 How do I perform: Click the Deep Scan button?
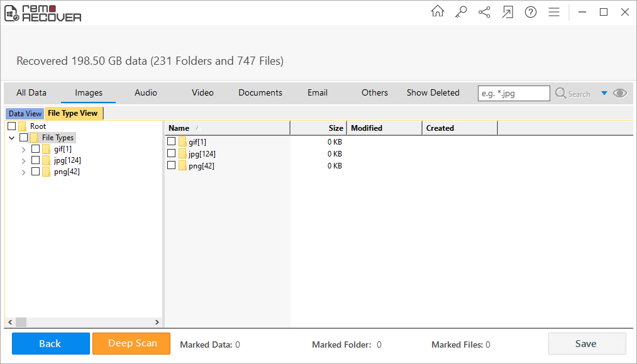coord(131,343)
